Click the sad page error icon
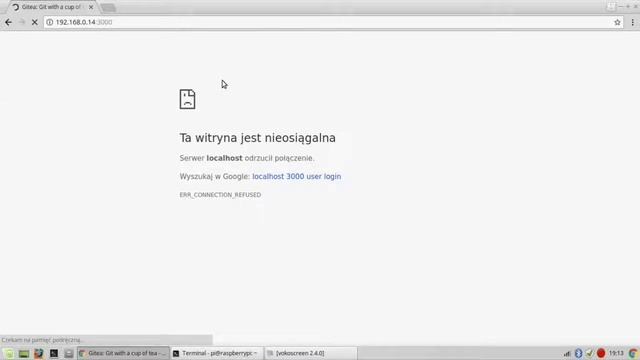Viewport: 640px width, 360px height. (187, 99)
